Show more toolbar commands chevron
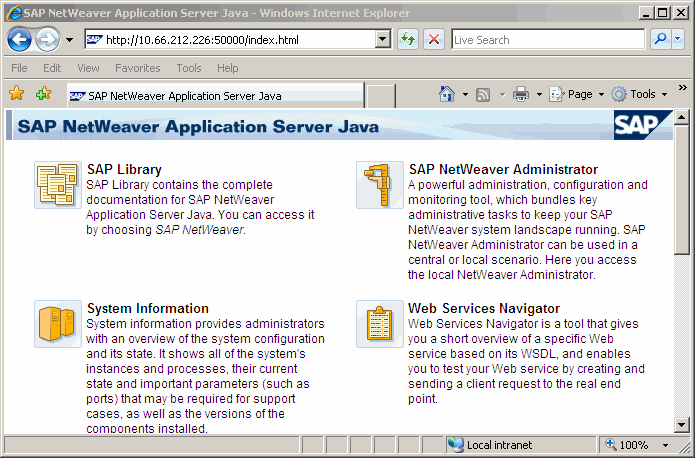695x458 pixels. click(683, 87)
